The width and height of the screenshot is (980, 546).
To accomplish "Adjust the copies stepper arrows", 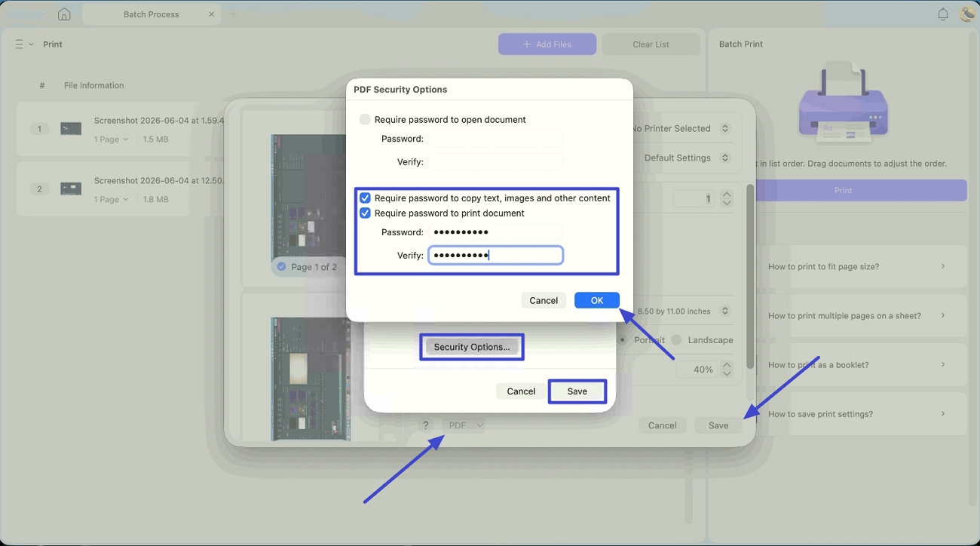I will (727, 198).
